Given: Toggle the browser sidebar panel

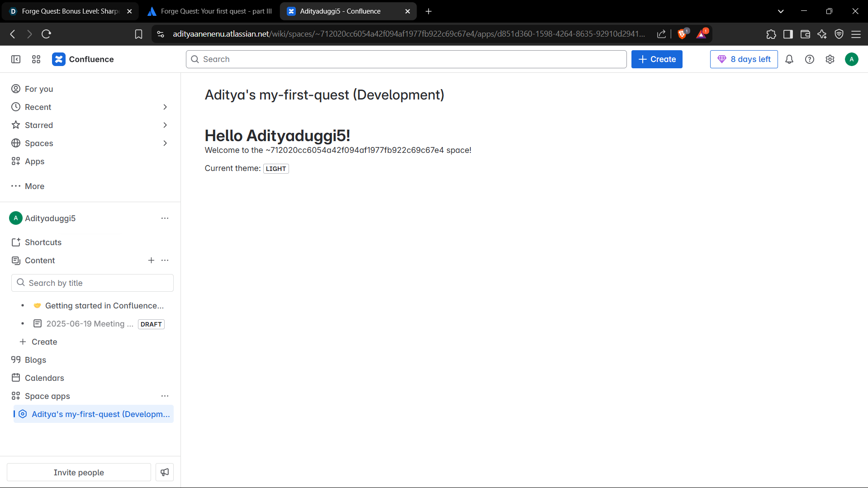Looking at the screenshot, I should (x=788, y=34).
